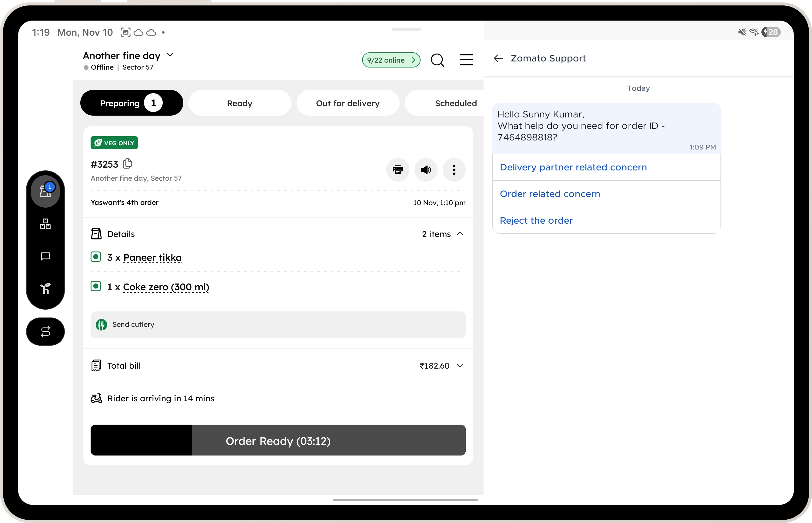Select Reject the order option
812x523 pixels.
point(536,221)
